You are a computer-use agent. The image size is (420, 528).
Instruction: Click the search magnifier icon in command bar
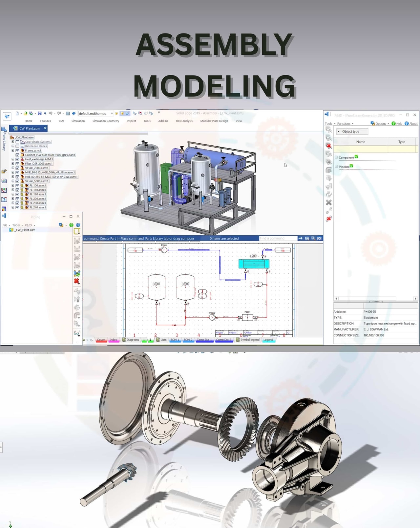click(313, 239)
